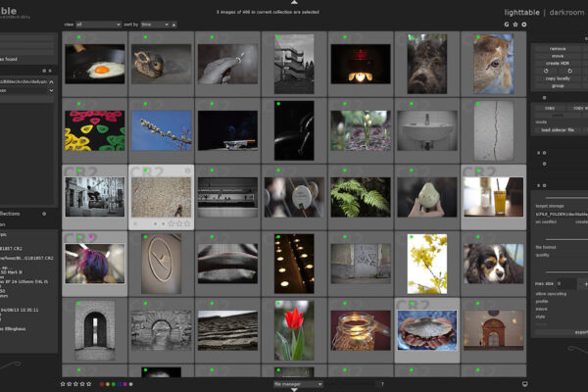Collapse the bottom panel with the bottom-center arrow

(x=293, y=389)
